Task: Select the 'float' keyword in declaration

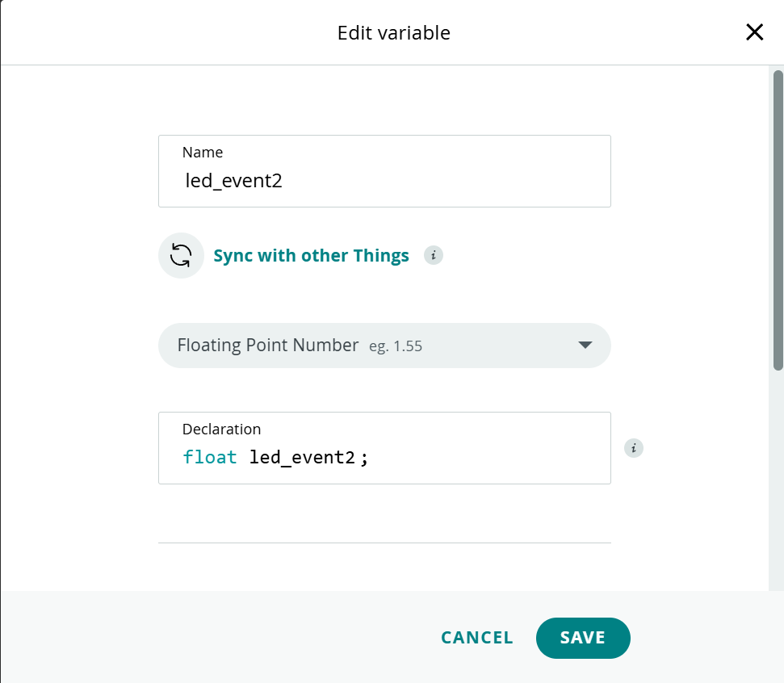Action: [210, 458]
